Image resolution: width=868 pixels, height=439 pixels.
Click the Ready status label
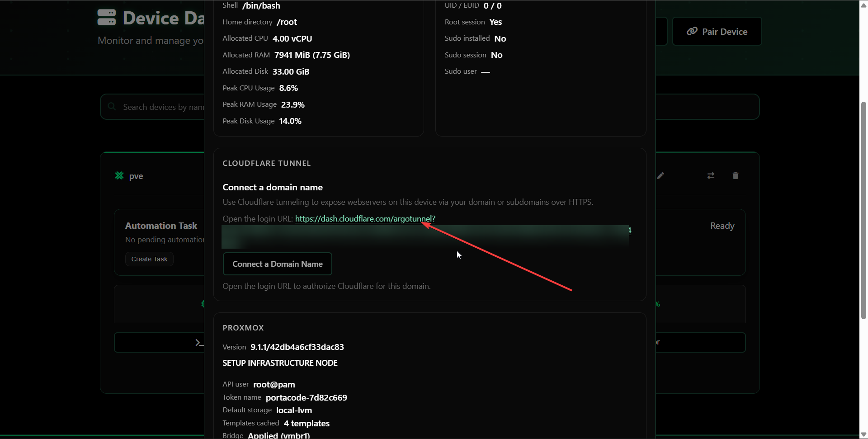722,226
